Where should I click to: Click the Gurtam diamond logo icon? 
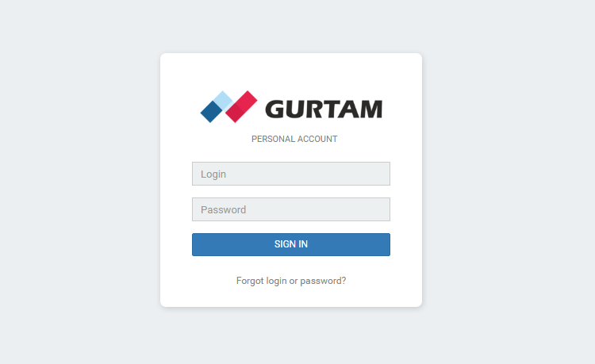click(x=228, y=106)
